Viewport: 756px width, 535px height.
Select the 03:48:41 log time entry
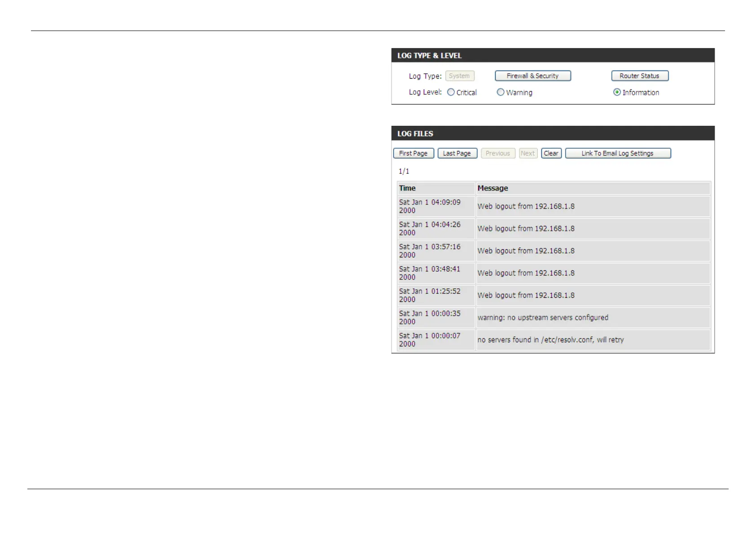(436, 273)
